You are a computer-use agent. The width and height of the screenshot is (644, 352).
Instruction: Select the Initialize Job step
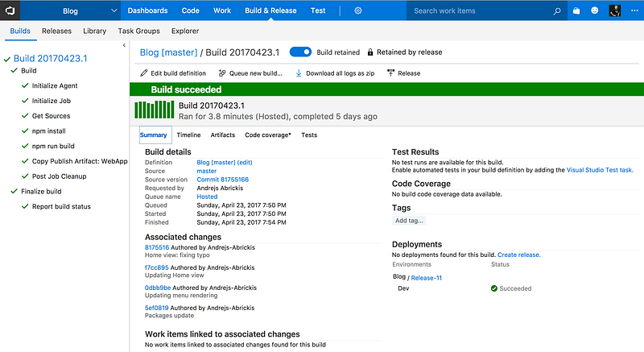(52, 101)
